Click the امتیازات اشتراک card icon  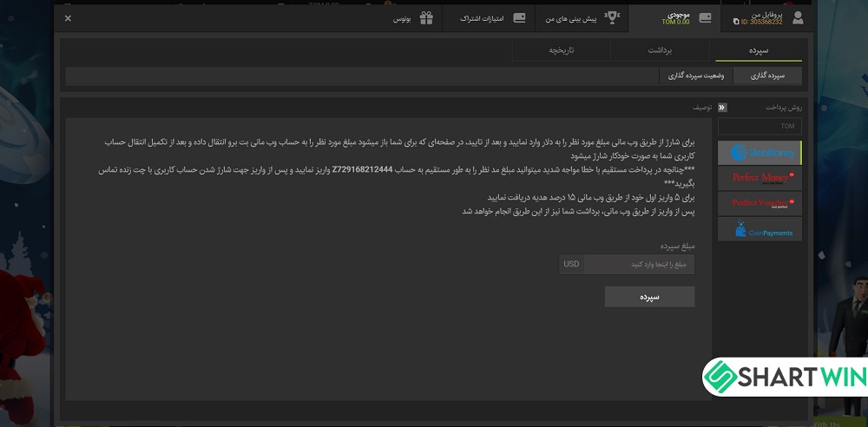[x=519, y=17]
